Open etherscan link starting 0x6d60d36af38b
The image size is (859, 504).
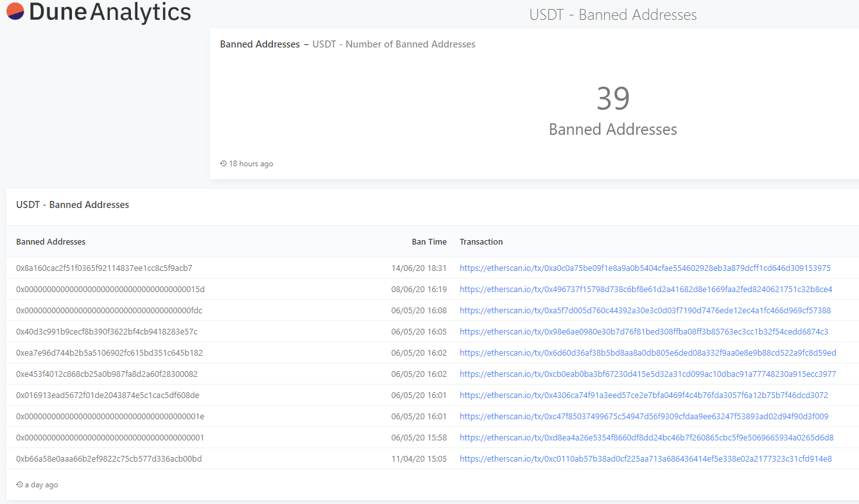[x=648, y=353]
